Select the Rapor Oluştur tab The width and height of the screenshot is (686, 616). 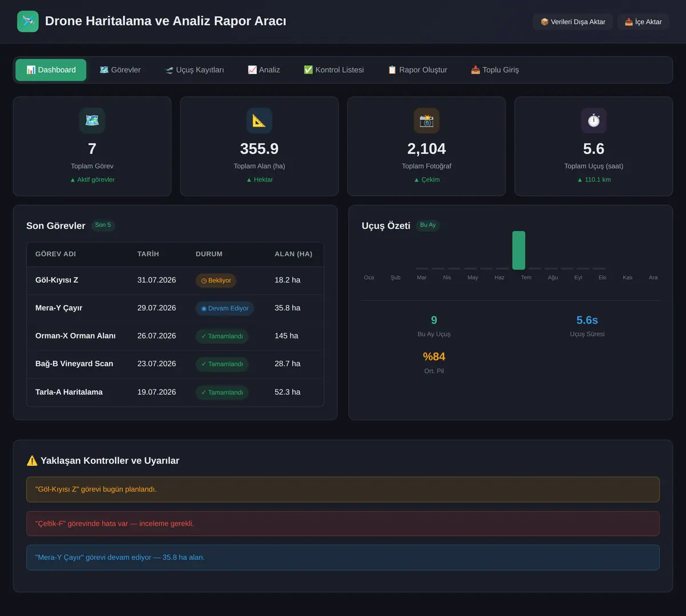pos(417,70)
